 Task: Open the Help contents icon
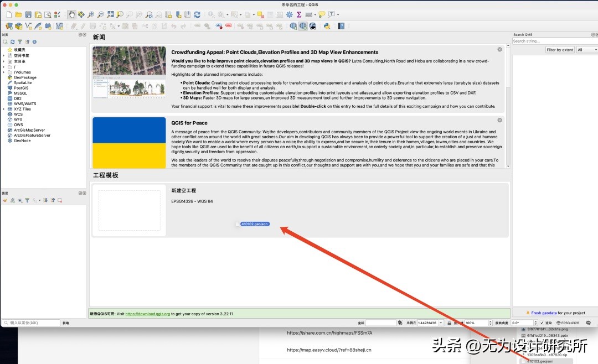[341, 26]
